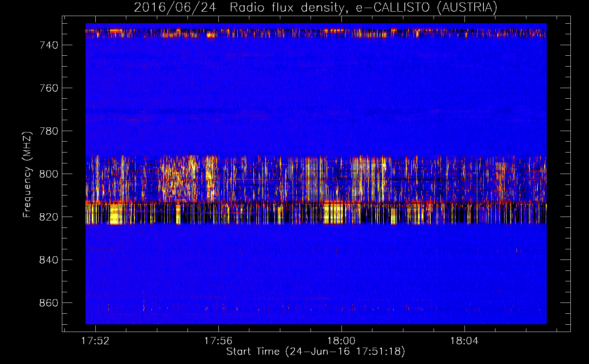Click the 17:56 time tick label
Screen dimensions: 589x364
218,341
